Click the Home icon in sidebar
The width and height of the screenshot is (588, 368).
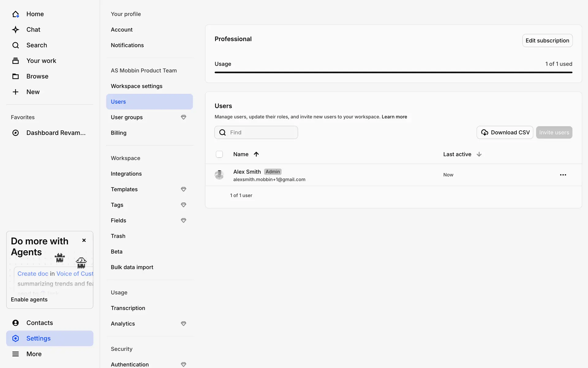tap(16, 14)
